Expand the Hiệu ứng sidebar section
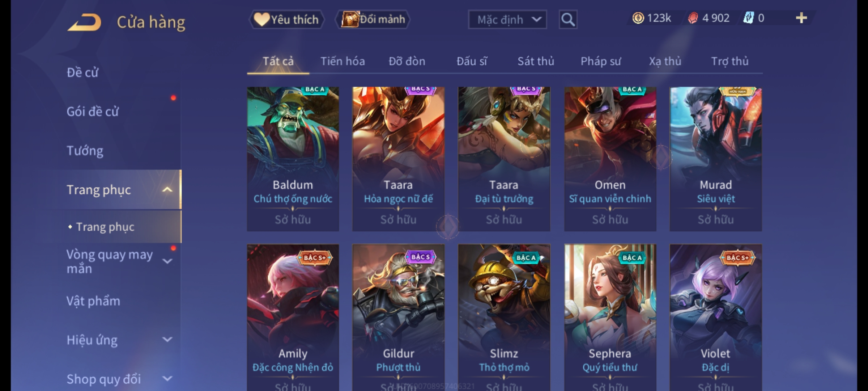The height and width of the screenshot is (391, 868). pyautogui.click(x=167, y=340)
